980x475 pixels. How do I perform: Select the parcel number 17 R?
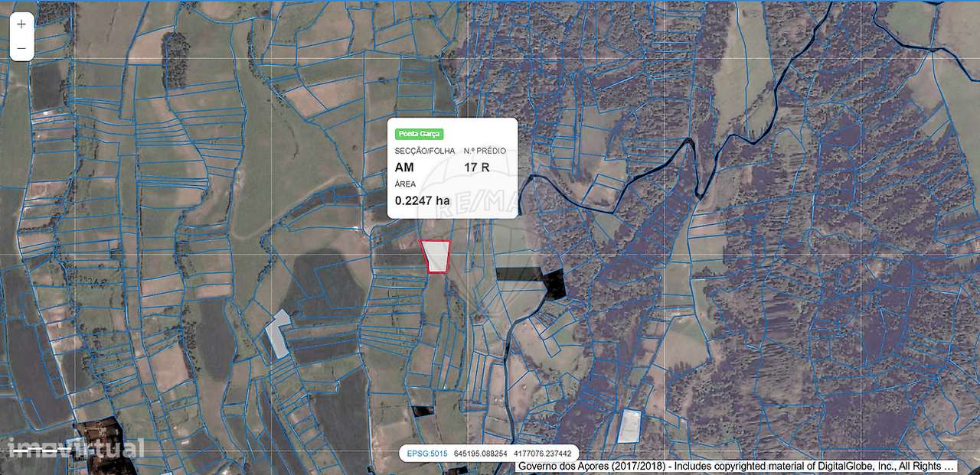(477, 167)
